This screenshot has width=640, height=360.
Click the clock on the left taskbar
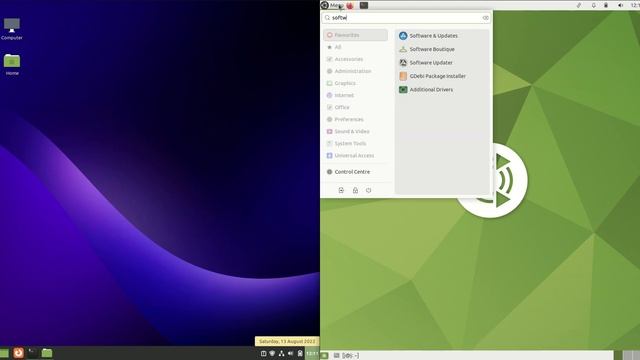coord(312,353)
